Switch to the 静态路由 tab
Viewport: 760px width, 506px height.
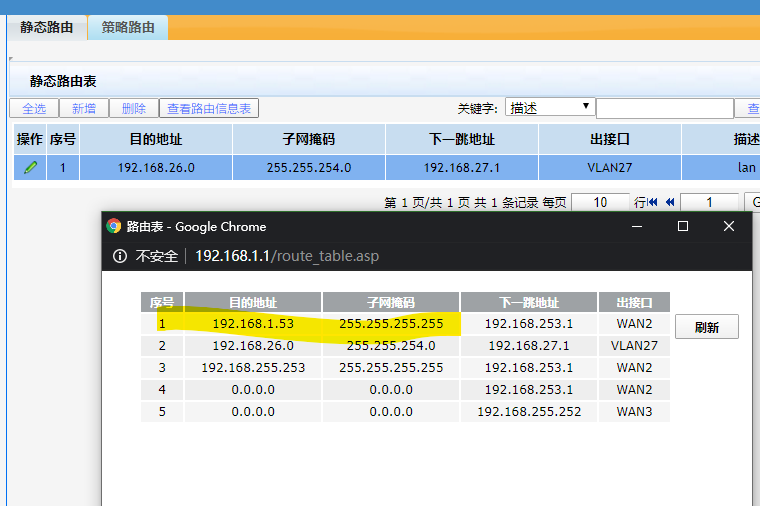[47, 27]
